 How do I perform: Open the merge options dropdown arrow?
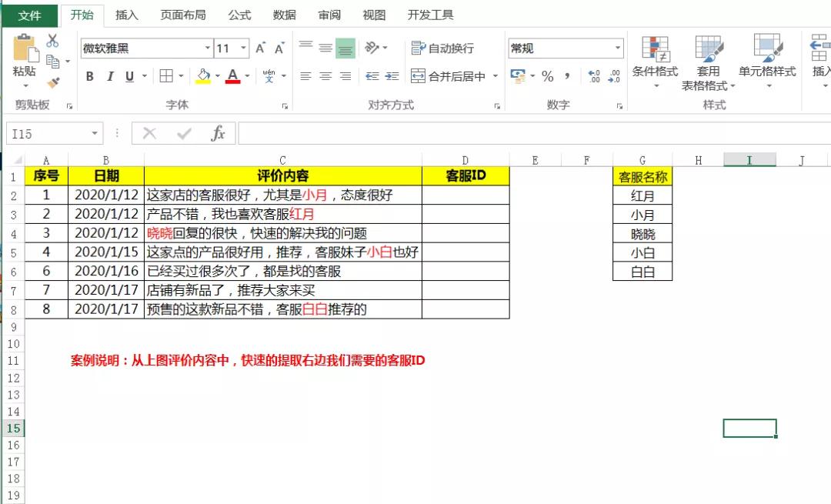[x=494, y=76]
